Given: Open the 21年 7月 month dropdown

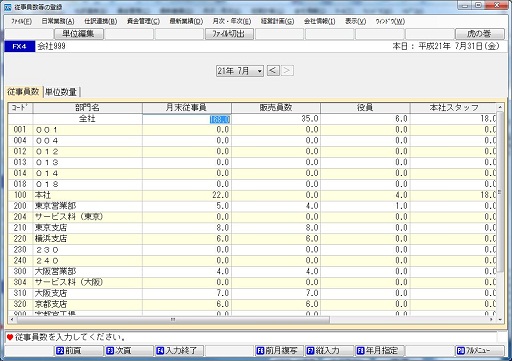Looking at the screenshot, I should coord(240,71).
